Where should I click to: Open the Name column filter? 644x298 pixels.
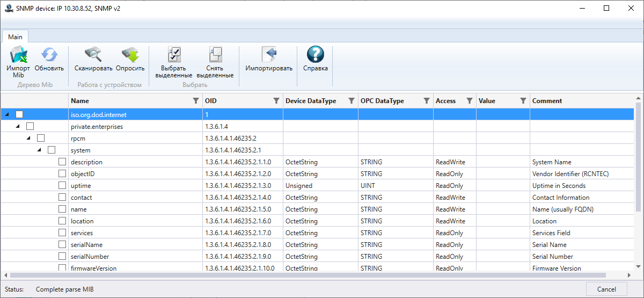[195, 100]
